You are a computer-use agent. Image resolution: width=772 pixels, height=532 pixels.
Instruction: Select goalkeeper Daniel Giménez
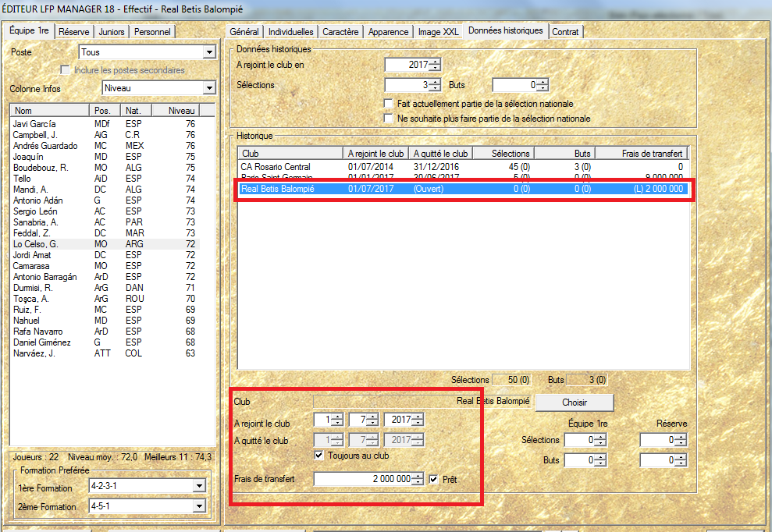coord(105,342)
